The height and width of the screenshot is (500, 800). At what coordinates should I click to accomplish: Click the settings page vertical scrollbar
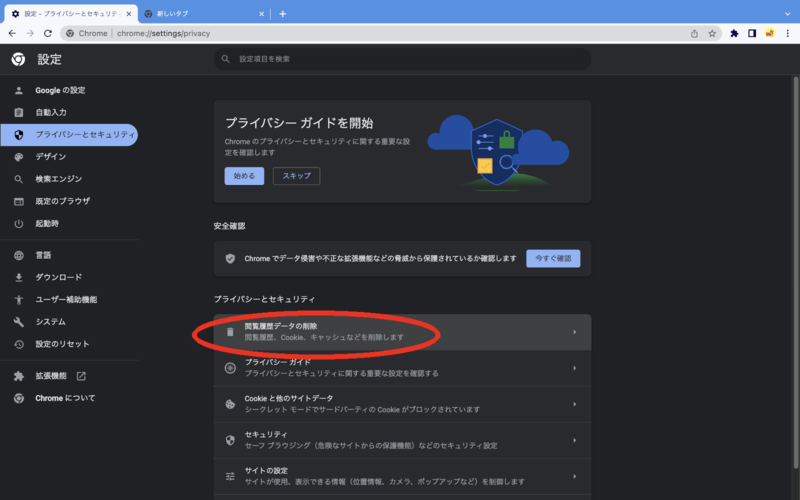point(795,272)
